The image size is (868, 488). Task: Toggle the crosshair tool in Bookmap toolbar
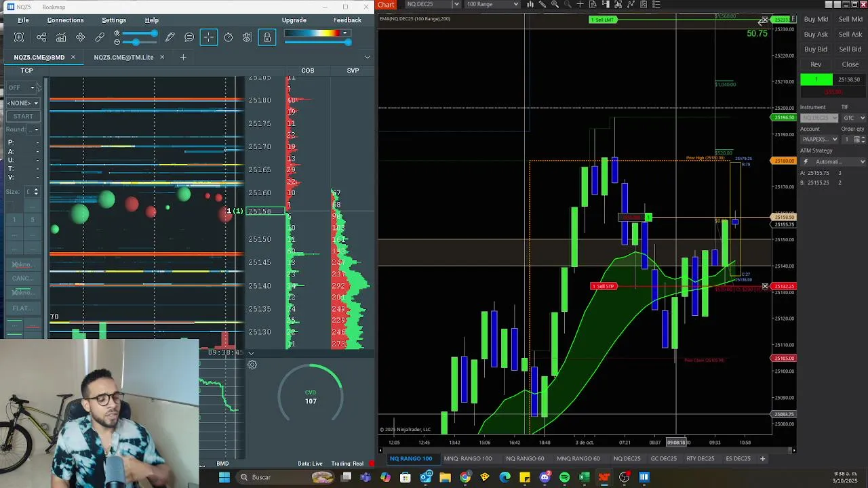click(209, 38)
